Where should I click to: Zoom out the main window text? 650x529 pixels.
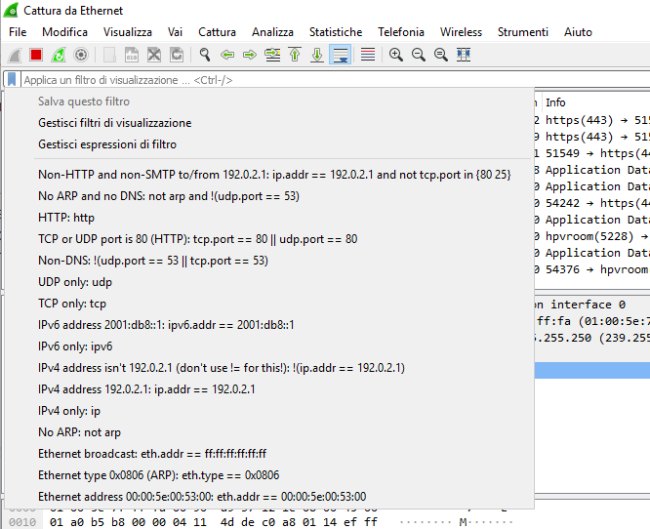418,55
